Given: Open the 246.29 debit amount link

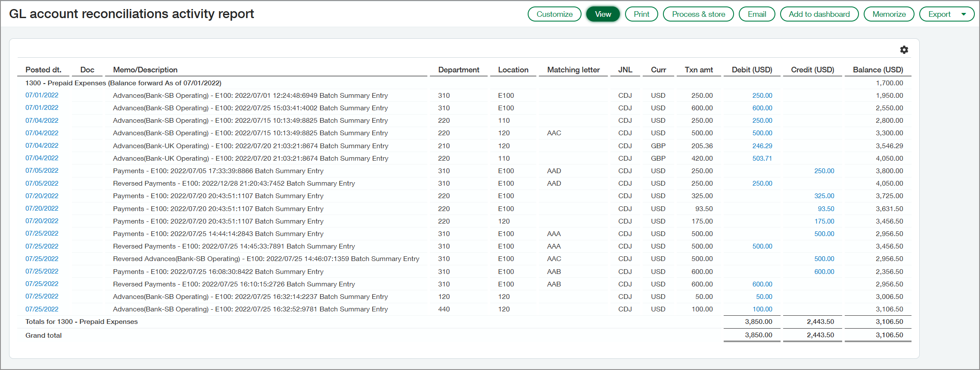Looking at the screenshot, I should tap(762, 146).
